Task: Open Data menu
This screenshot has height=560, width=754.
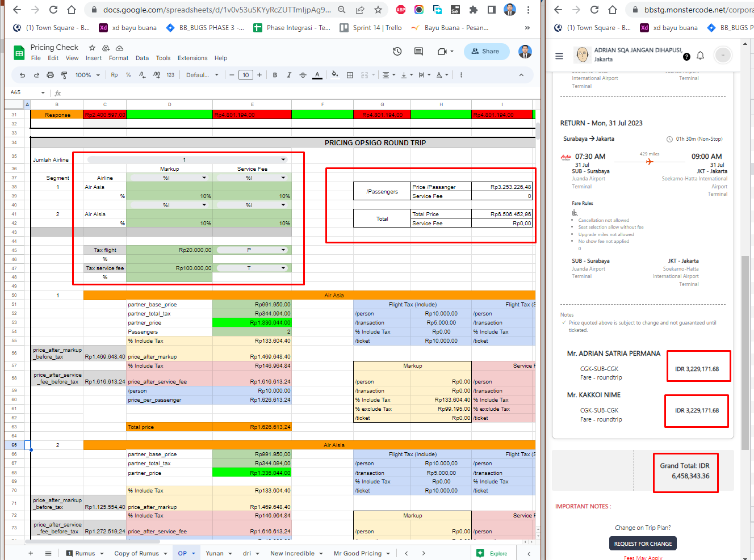Action: (142, 58)
